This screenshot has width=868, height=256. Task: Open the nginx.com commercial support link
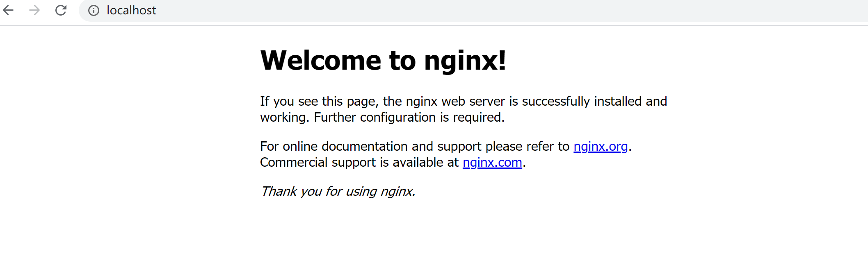492,162
